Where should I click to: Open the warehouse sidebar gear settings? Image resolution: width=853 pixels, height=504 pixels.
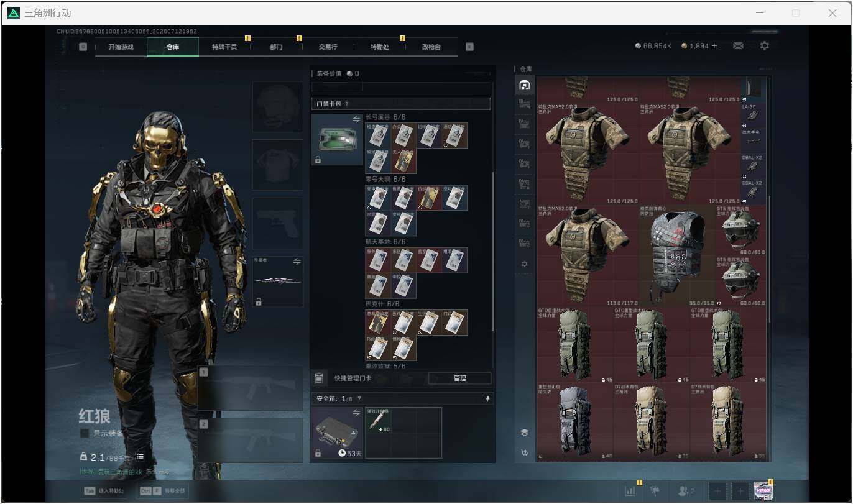click(x=525, y=264)
